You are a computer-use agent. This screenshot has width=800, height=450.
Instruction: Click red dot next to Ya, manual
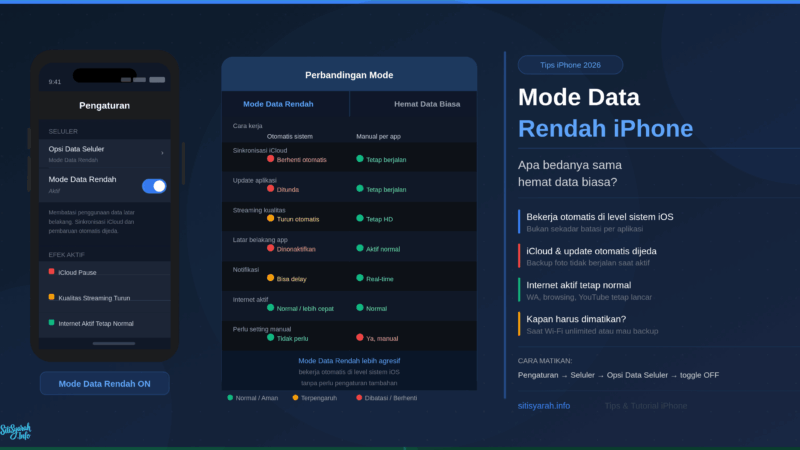(x=360, y=337)
